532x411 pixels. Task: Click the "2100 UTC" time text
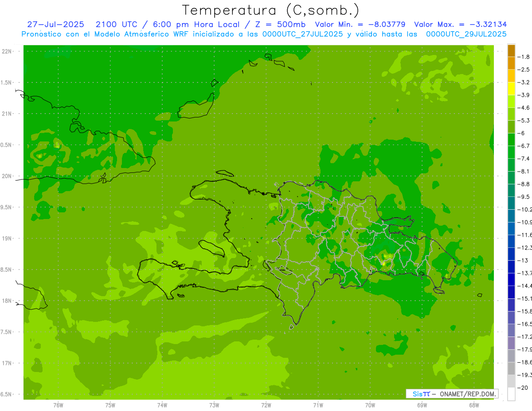point(117,24)
